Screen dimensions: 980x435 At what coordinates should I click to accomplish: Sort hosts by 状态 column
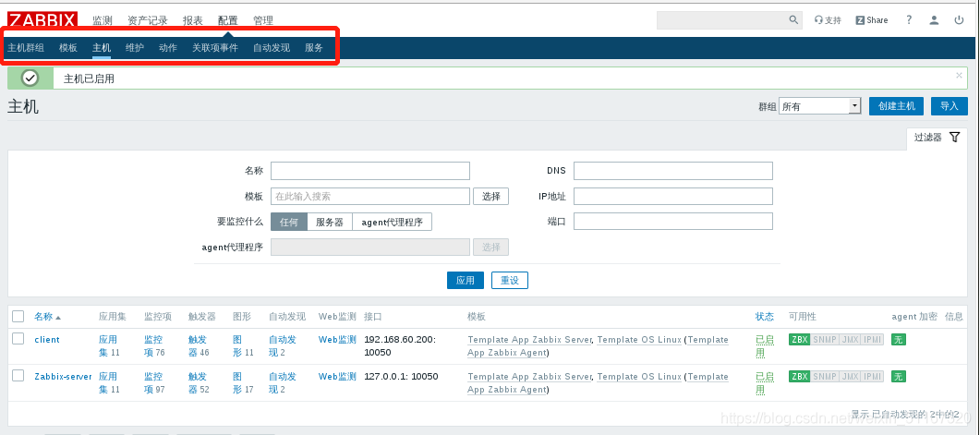pos(765,317)
